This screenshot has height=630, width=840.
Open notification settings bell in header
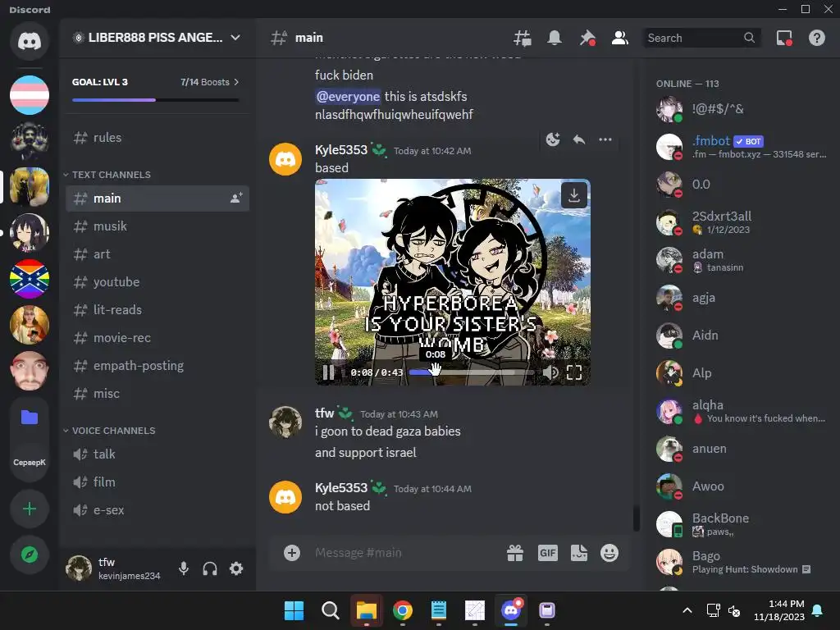point(555,38)
